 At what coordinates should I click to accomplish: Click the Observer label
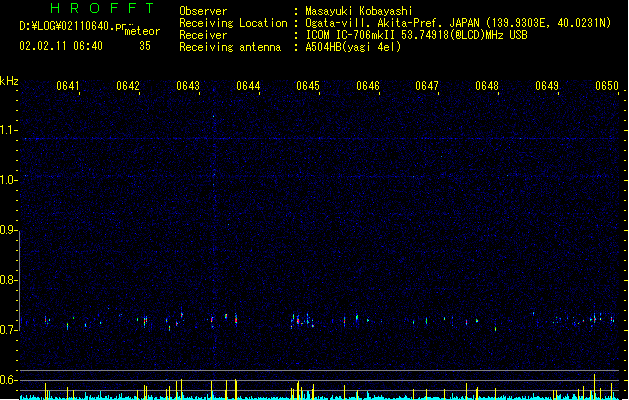pyautogui.click(x=203, y=11)
